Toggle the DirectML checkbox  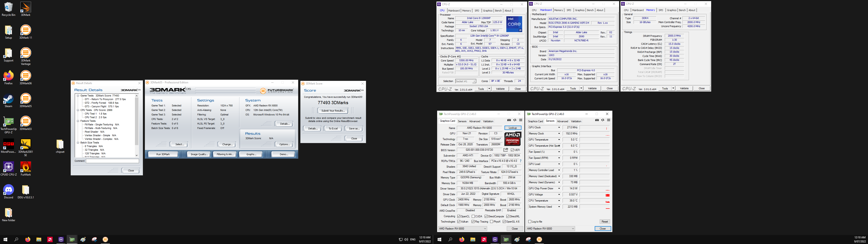point(508,216)
